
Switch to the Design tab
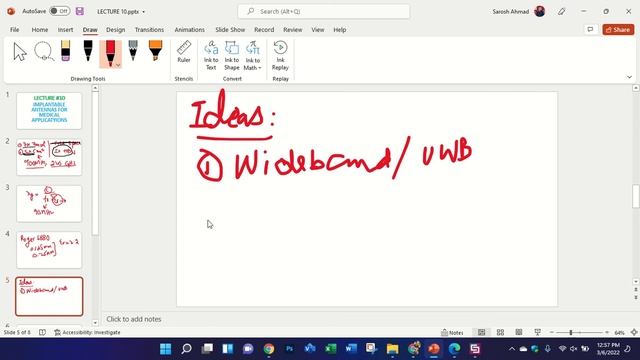[116, 30]
